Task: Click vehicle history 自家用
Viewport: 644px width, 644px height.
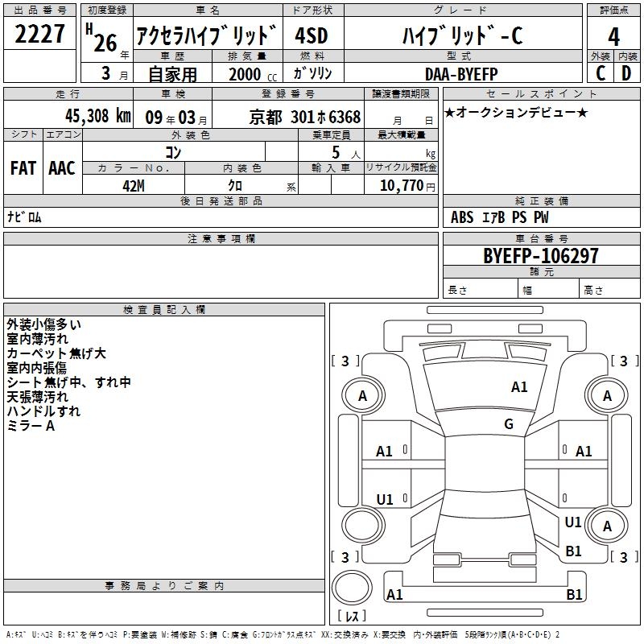Action: pos(172,74)
